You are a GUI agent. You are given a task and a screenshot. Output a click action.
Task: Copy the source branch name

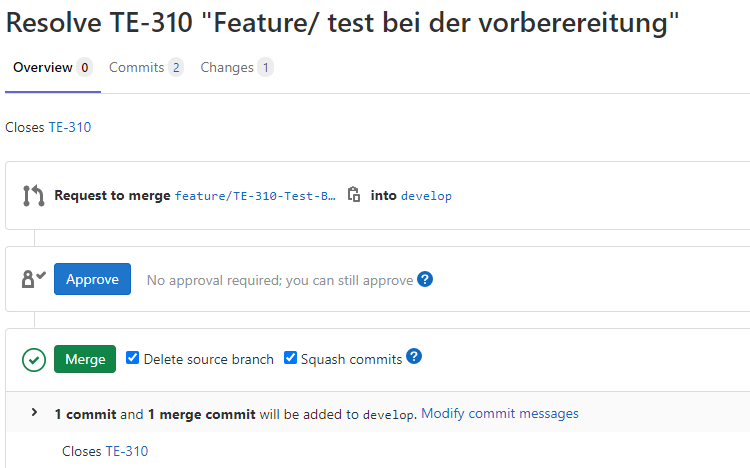[x=353, y=196]
